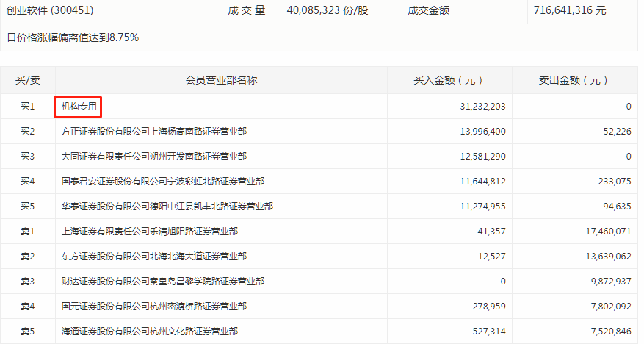Select buy amount 12,581,290
644x344 pixels.
(482, 157)
